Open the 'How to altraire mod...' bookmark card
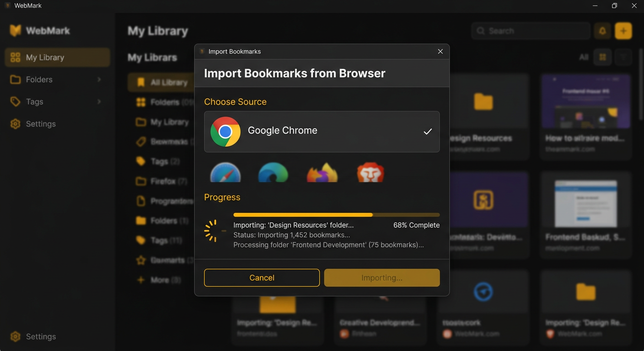This screenshot has width=644, height=351. click(x=586, y=117)
